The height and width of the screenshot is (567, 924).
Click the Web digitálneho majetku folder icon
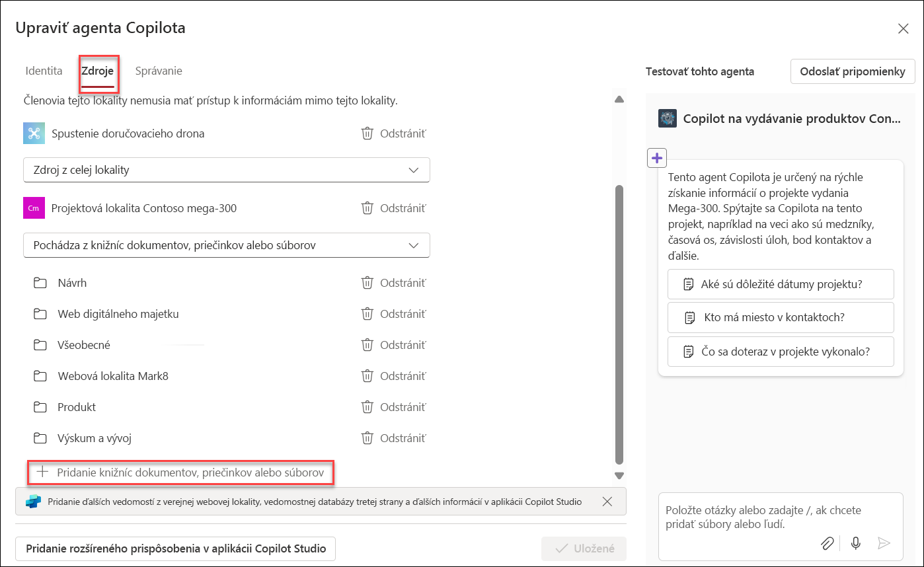(40, 314)
